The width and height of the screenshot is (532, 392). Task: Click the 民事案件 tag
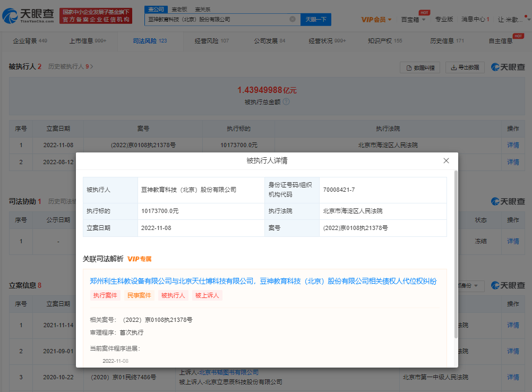coord(139,295)
